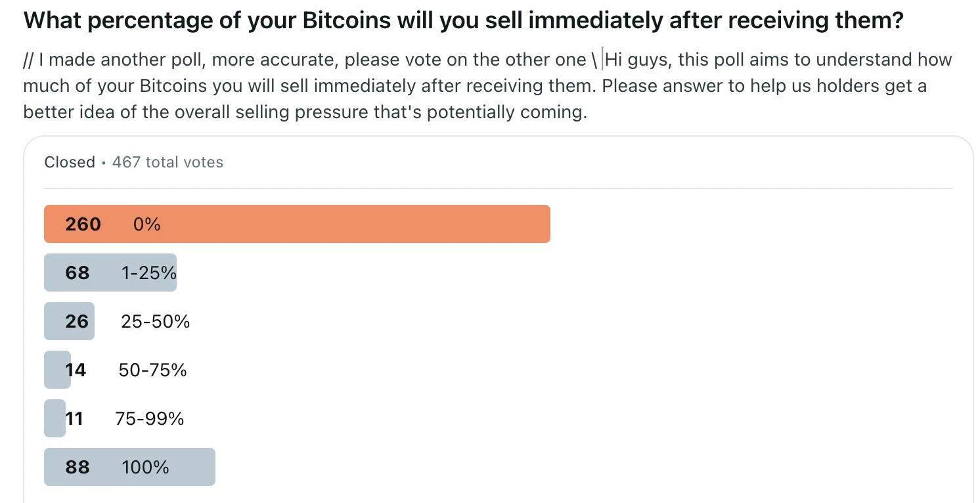Click the 260 vote count

(x=83, y=225)
